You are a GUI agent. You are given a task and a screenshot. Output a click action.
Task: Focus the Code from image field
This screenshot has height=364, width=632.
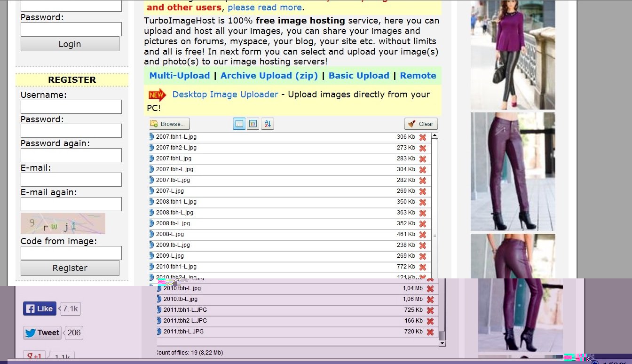coord(71,253)
